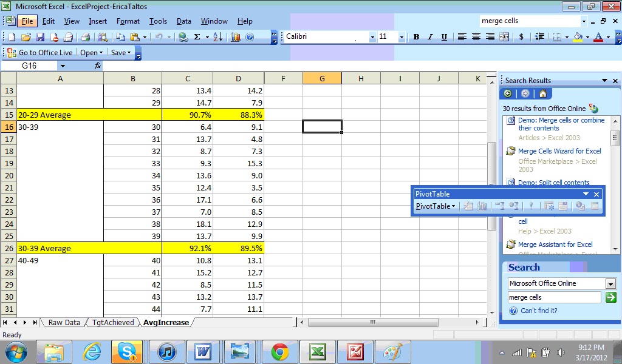Click the Open folder icon

26,37
